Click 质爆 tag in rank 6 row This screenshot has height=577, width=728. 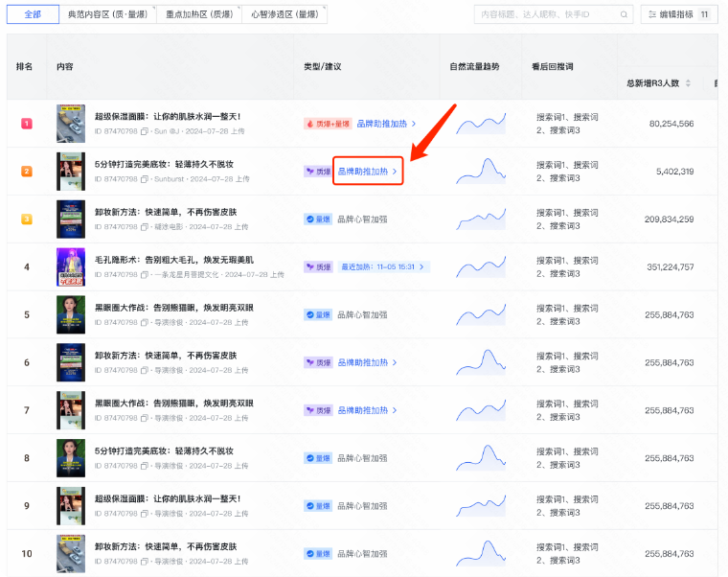(x=318, y=363)
